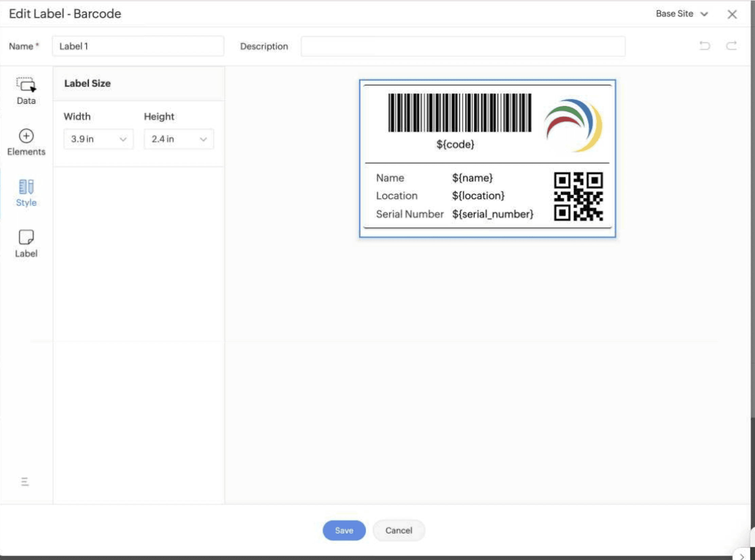Expand the Height 2.4 in dropdown
The height and width of the screenshot is (560, 755).
(x=179, y=139)
